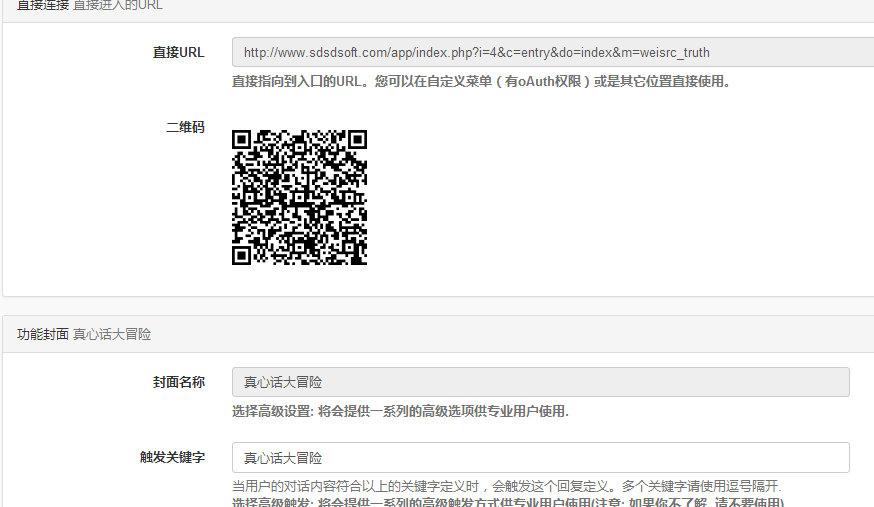The height and width of the screenshot is (507, 874).
Task: Click the 直接URL input field
Action: click(553, 52)
